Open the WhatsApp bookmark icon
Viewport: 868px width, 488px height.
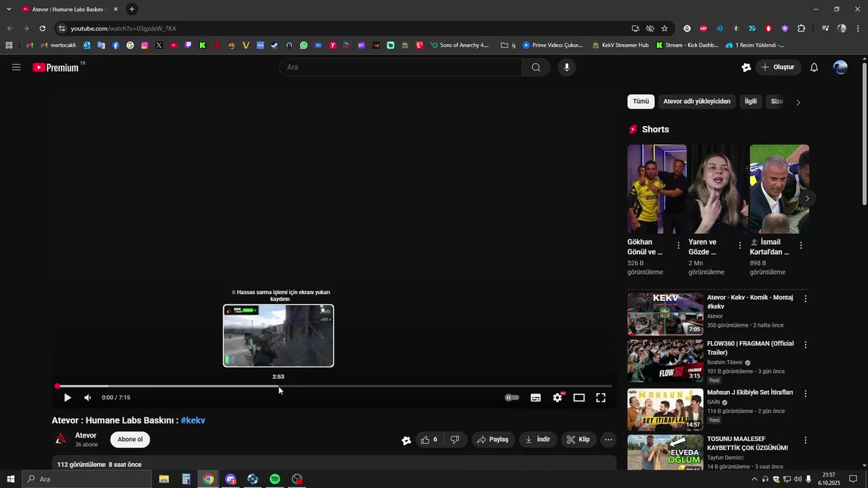(x=304, y=45)
